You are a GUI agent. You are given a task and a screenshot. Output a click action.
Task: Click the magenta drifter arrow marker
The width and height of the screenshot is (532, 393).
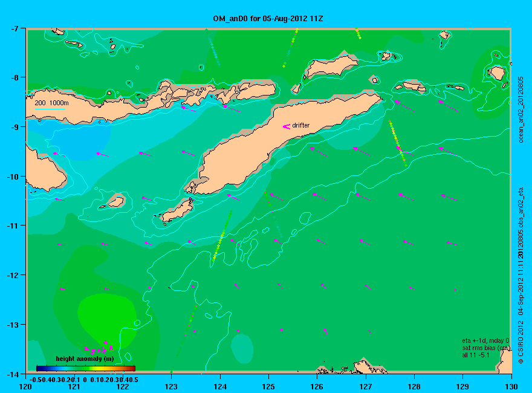coord(287,126)
